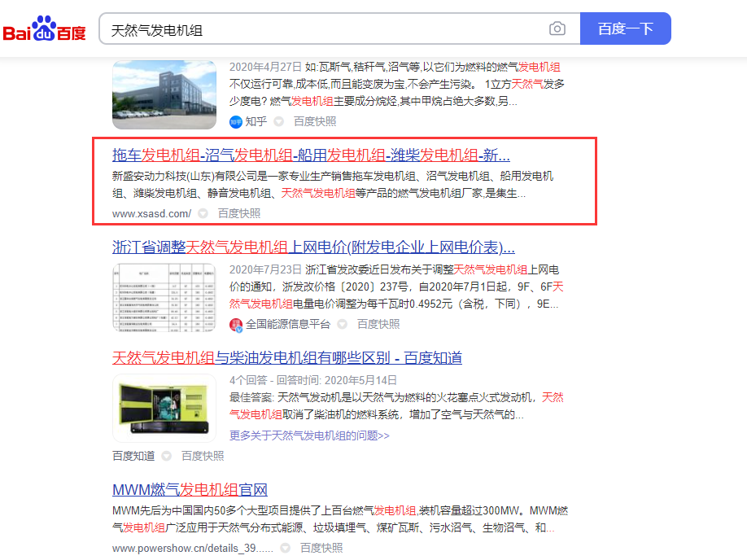Expand the dropdown arrow next to 全国能源信息平台
Screen dimensions: 747x560
coord(342,324)
